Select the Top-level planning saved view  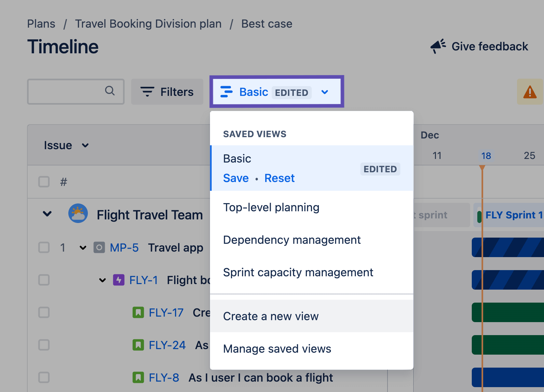pyautogui.click(x=271, y=207)
